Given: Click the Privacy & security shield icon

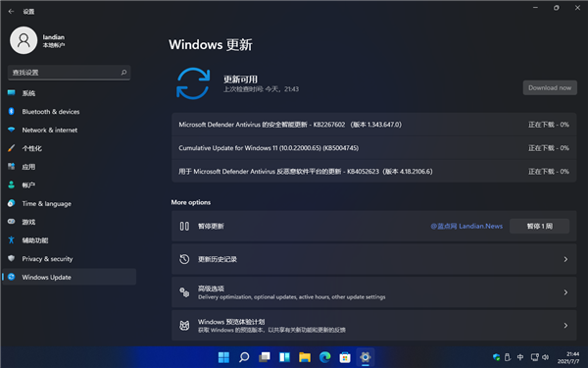Looking at the screenshot, I should (x=11, y=258).
